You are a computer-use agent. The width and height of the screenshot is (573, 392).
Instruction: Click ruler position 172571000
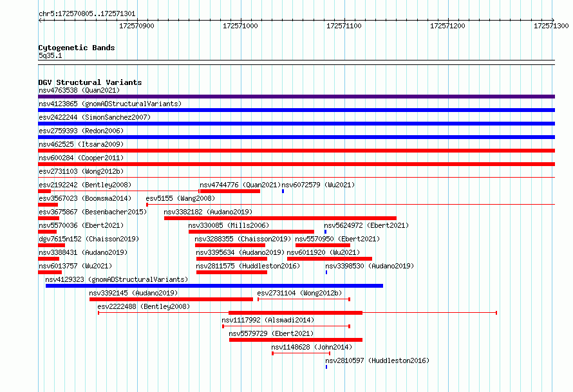pos(240,26)
